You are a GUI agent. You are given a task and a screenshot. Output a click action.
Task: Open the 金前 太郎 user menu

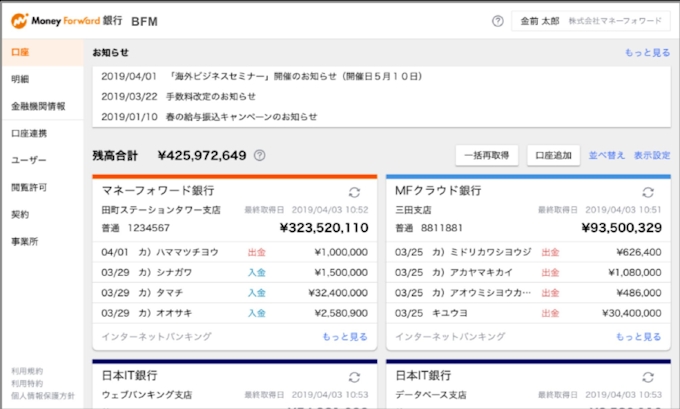point(591,21)
